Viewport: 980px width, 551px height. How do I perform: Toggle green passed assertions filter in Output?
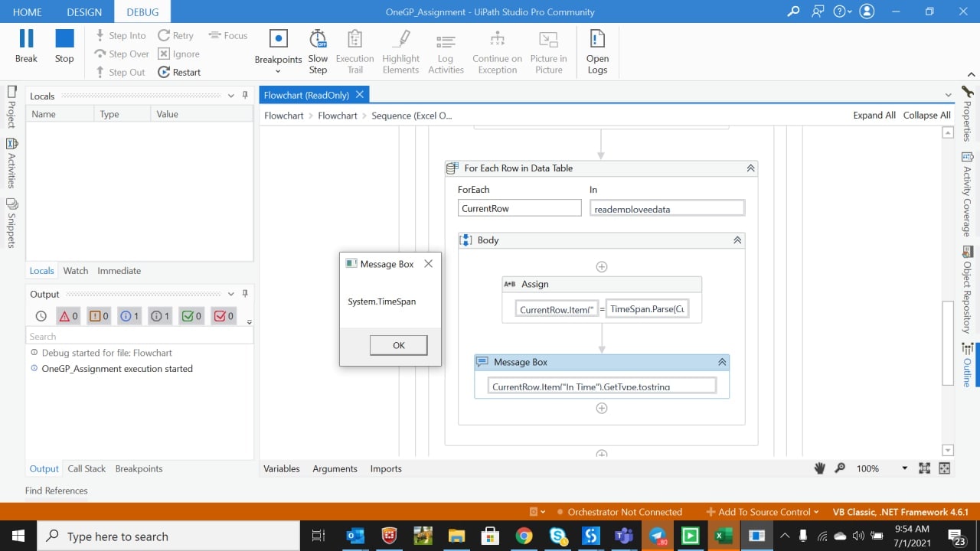tap(191, 316)
